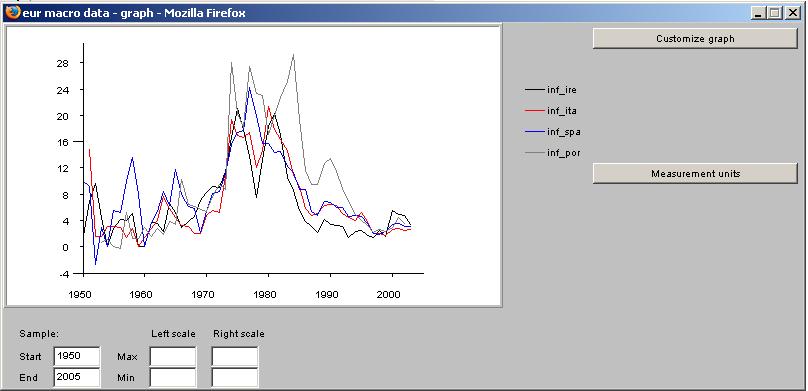The image size is (808, 391).
Task: Select the Right scale Min field
Action: coord(234,377)
